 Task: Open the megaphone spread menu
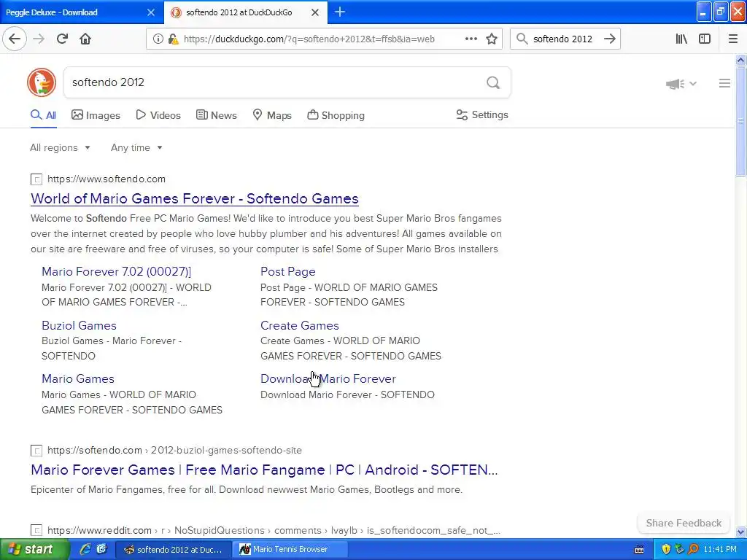click(681, 84)
